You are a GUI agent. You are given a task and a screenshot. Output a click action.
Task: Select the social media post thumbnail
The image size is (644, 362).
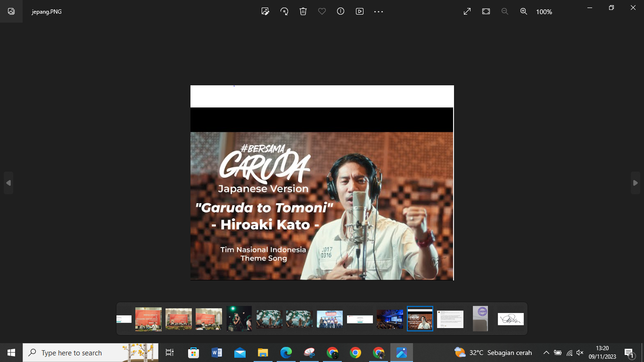click(x=450, y=319)
